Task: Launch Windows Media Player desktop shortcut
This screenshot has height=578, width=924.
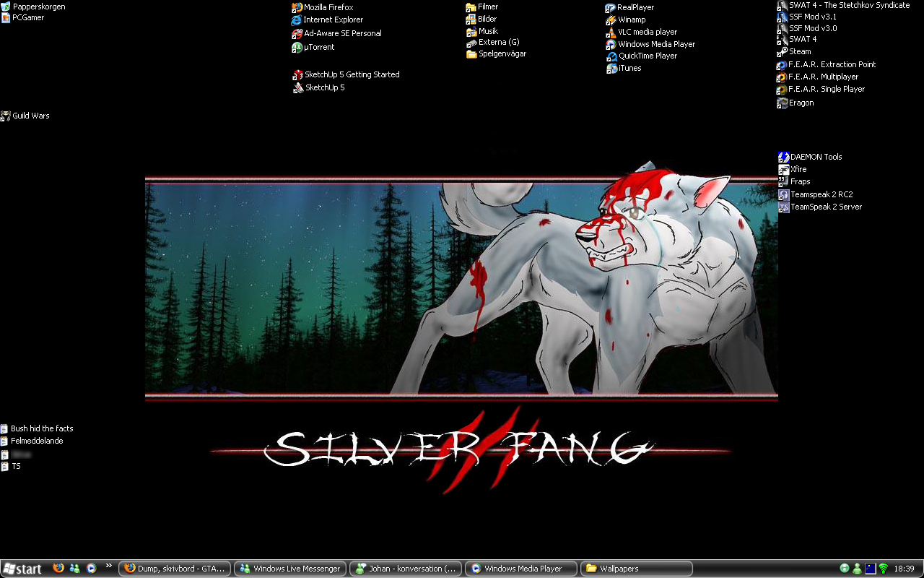Action: 650,44
